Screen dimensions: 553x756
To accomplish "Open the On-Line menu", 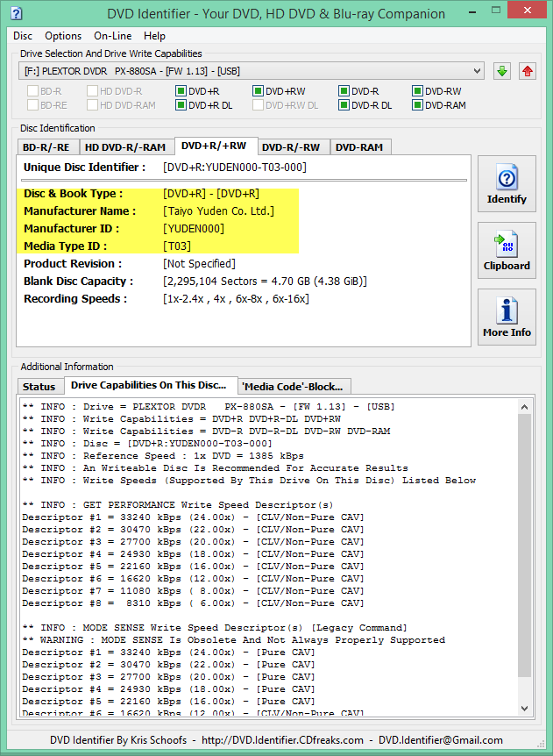I will coord(113,36).
